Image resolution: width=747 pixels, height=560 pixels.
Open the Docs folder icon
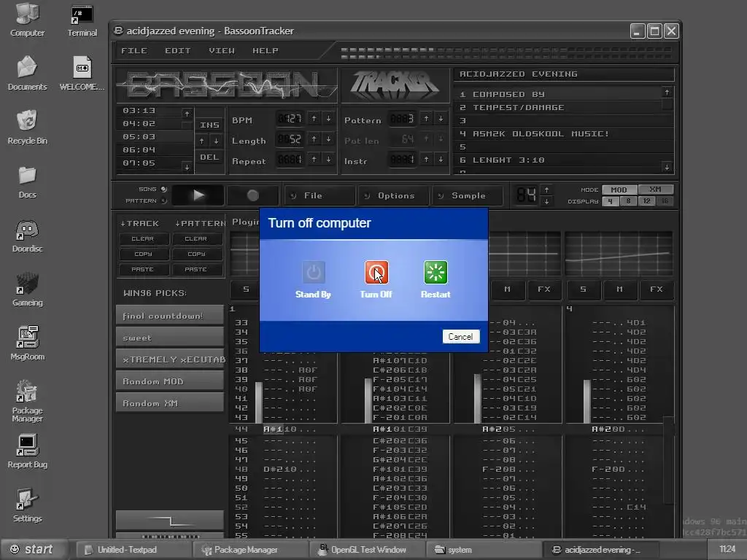click(x=27, y=182)
